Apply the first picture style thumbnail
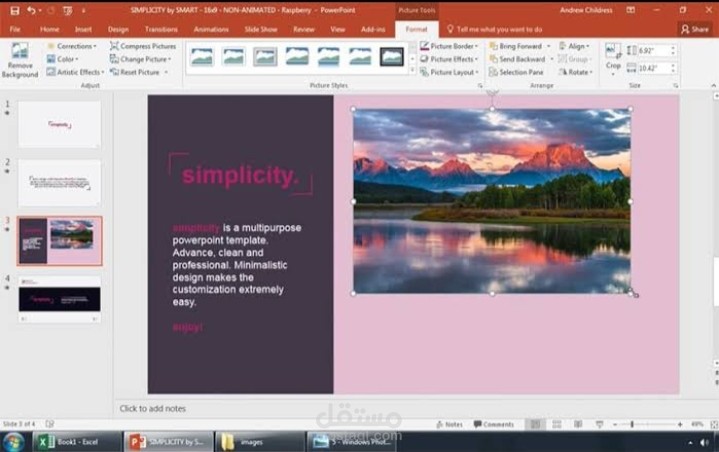The width and height of the screenshot is (719, 452). click(202, 57)
